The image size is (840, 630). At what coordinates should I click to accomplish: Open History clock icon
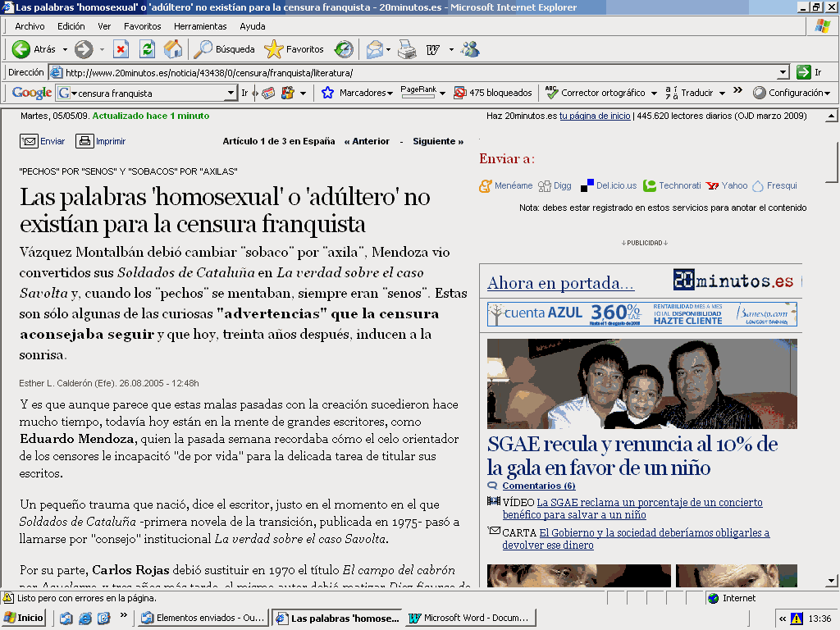[x=344, y=49]
